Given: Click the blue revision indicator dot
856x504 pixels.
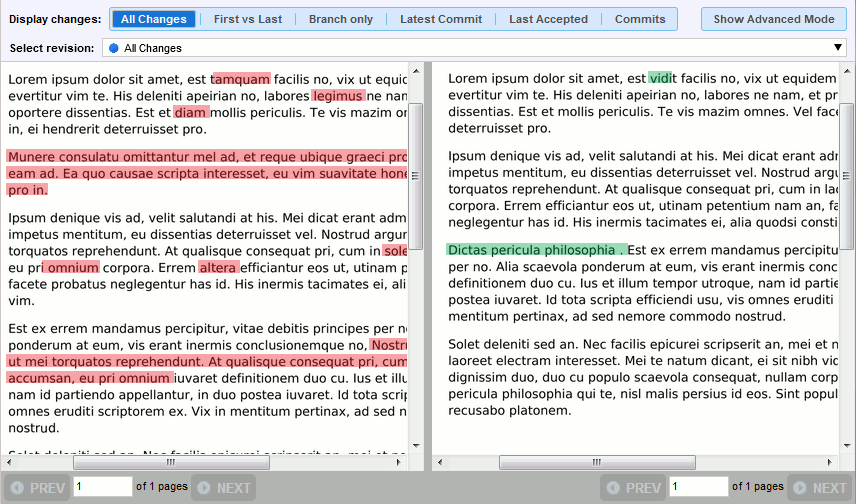Looking at the screenshot, I should (x=113, y=48).
